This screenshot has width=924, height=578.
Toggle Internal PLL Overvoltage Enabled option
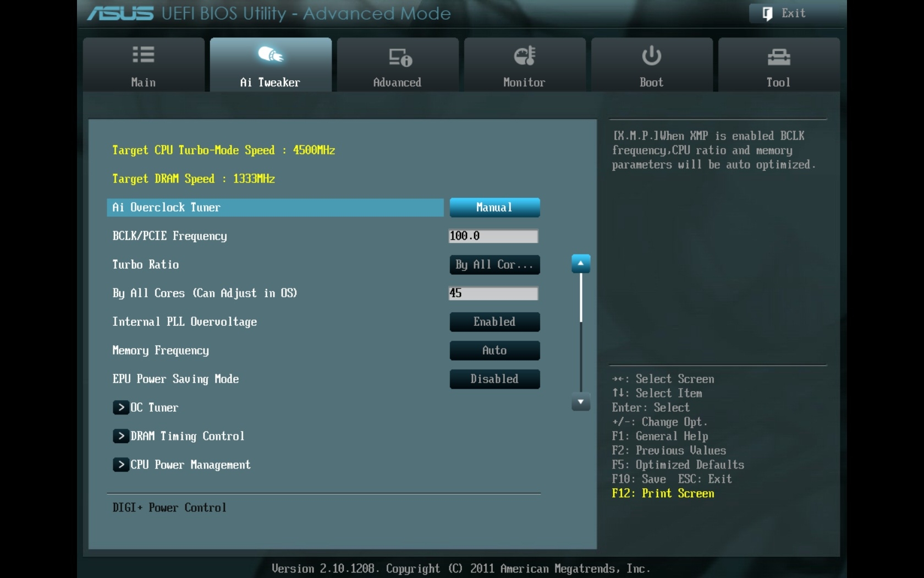coord(494,322)
